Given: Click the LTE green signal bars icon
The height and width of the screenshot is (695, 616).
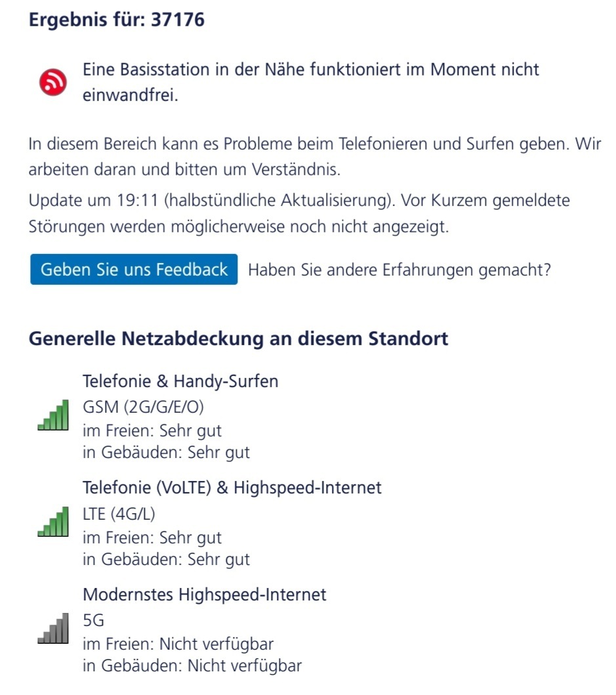Looking at the screenshot, I should [x=53, y=522].
